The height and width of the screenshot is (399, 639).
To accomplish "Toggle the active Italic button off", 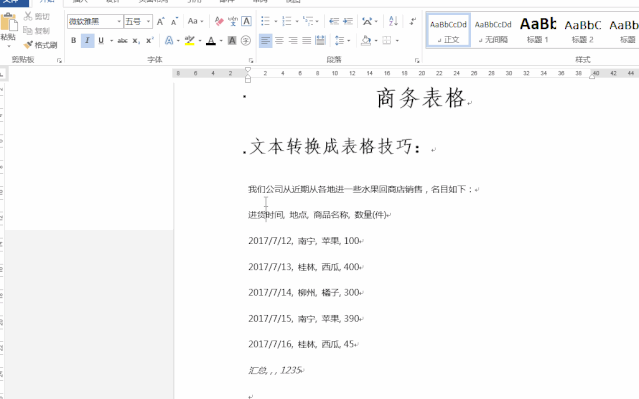I will (x=87, y=40).
